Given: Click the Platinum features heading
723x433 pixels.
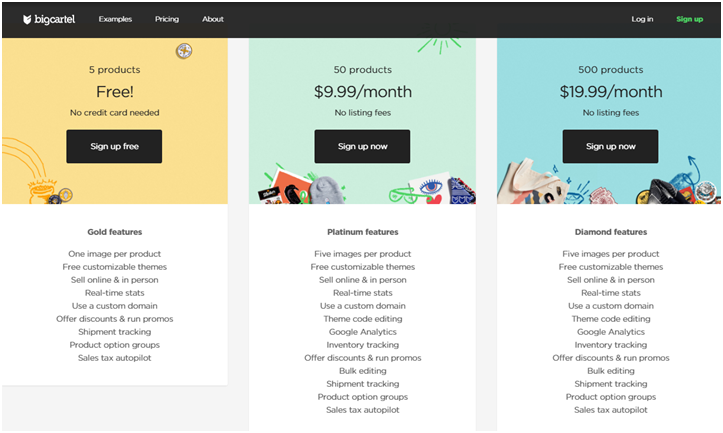Looking at the screenshot, I should [362, 232].
